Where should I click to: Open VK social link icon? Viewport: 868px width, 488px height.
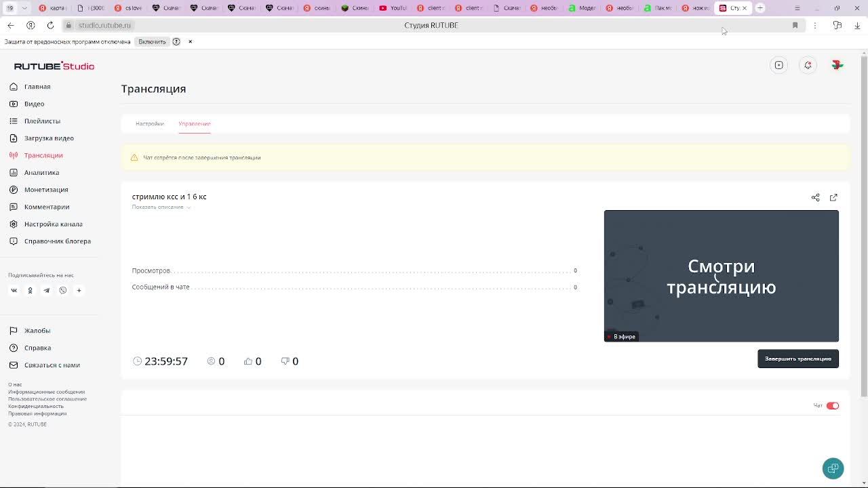[x=14, y=290]
